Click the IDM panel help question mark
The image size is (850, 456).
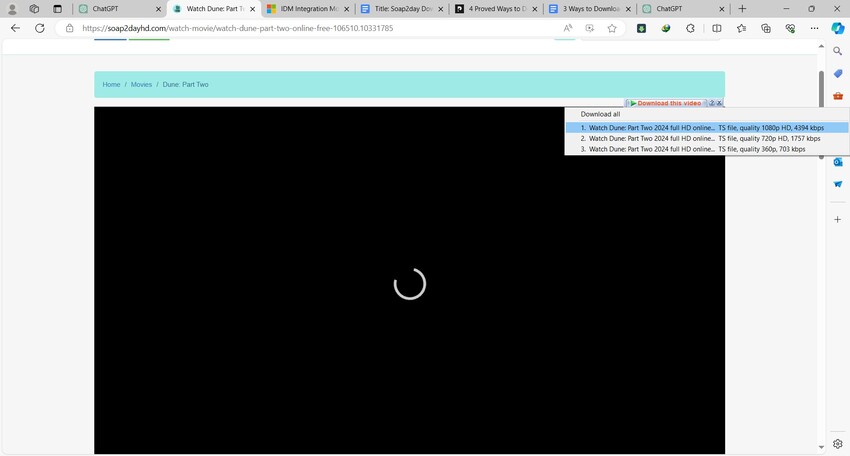point(712,103)
